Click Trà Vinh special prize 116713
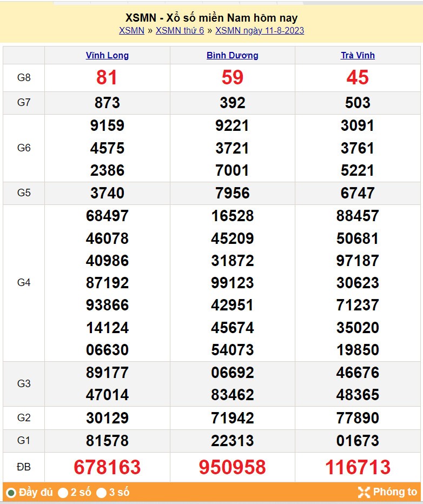Image resolution: width=423 pixels, height=504 pixels. click(358, 467)
